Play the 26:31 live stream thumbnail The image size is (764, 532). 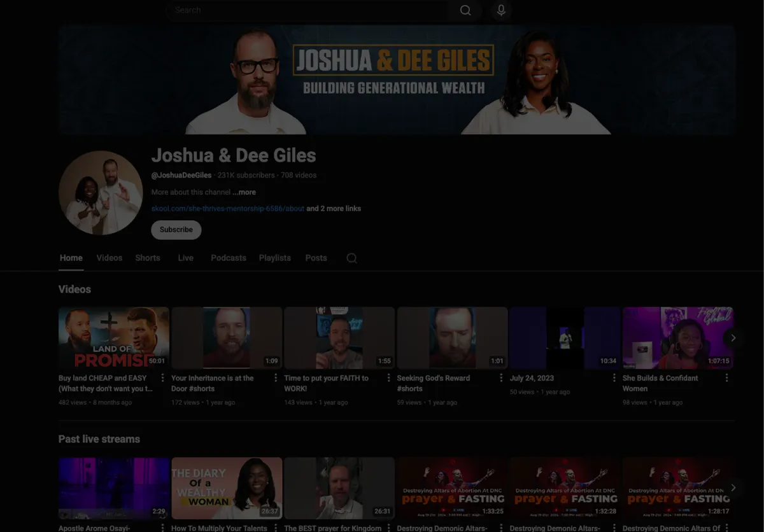click(339, 488)
